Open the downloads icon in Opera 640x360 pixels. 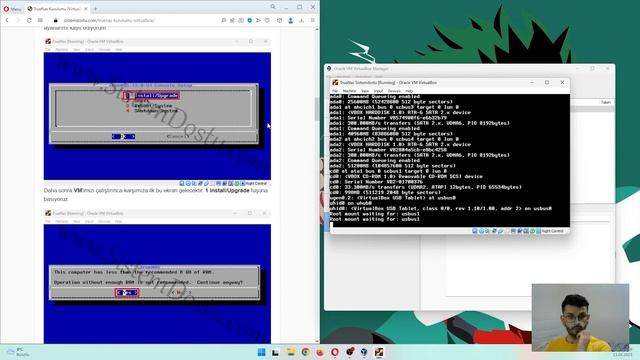coord(302,20)
